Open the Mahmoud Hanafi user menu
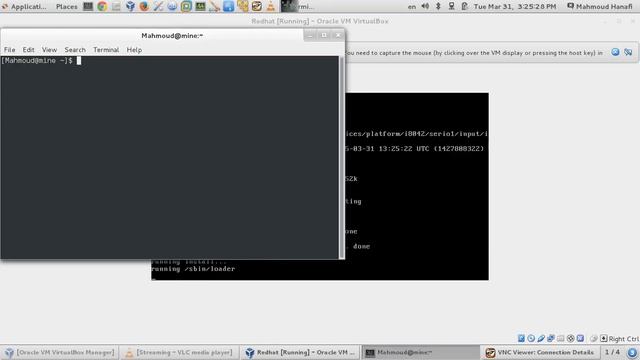Viewport: 640px width, 360px height. tap(600, 7)
